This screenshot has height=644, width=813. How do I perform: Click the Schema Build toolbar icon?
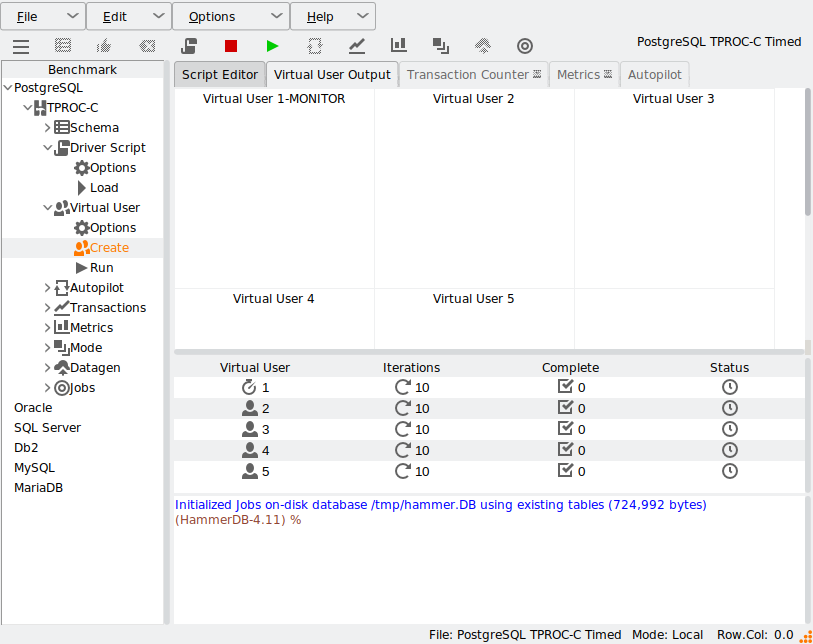(63, 46)
